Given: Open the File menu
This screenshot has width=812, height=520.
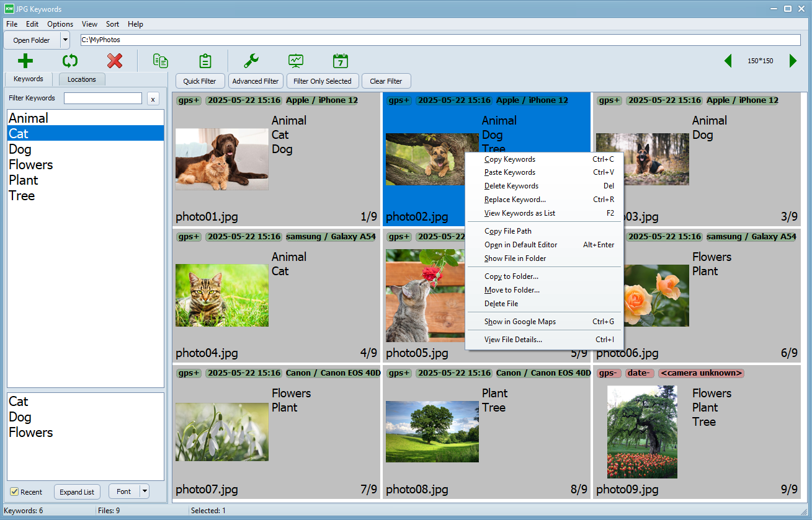Looking at the screenshot, I should (x=12, y=24).
